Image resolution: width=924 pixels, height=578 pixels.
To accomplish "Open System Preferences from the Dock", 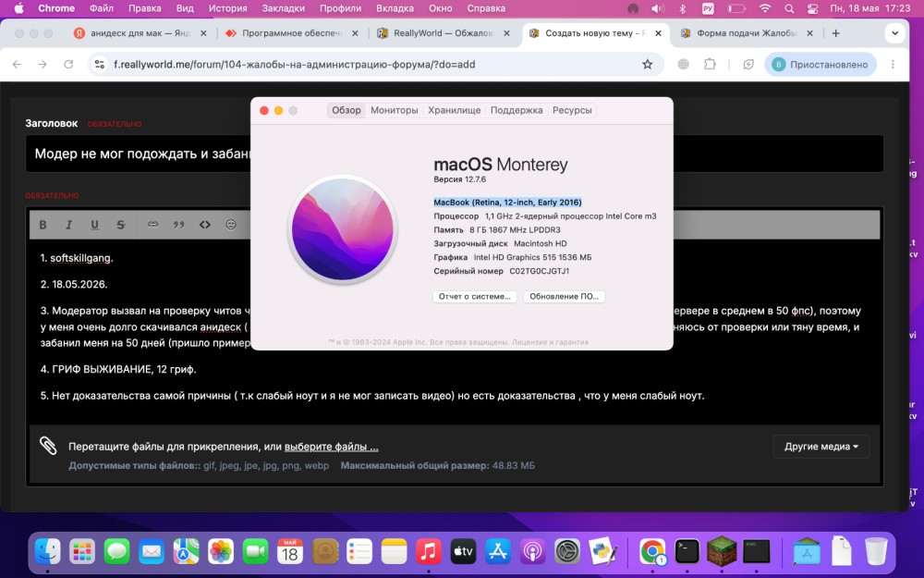I will (567, 551).
